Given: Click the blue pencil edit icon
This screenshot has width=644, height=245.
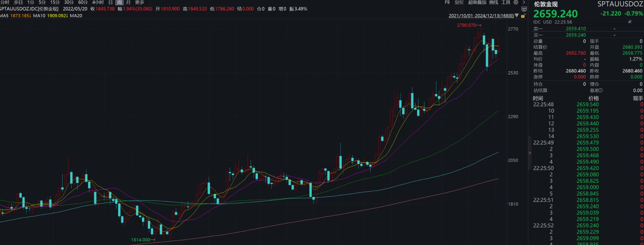Looking at the screenshot, I should click(x=630, y=22).
